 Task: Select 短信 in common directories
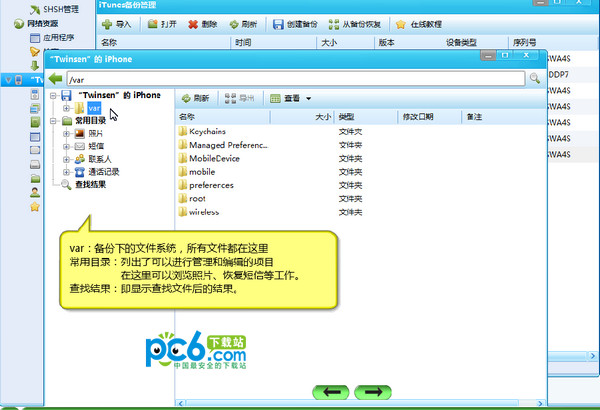(96, 146)
